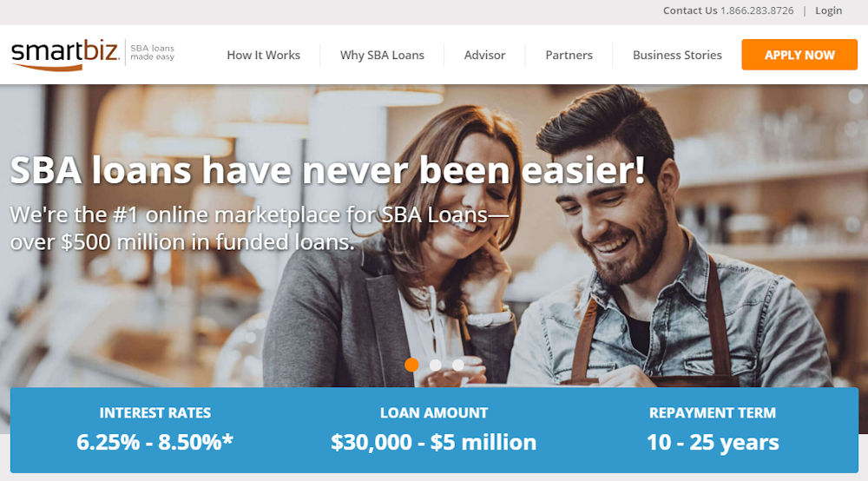Jump to the third carousel slide dot
Screen dimensions: 868x481
coord(457,365)
